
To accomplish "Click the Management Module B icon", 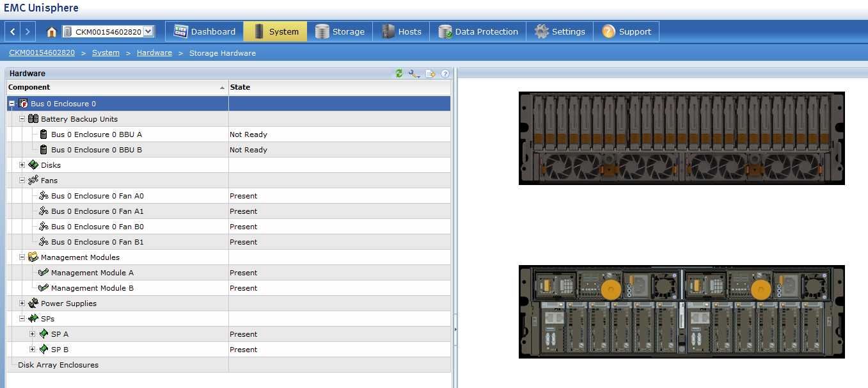I will tap(43, 288).
